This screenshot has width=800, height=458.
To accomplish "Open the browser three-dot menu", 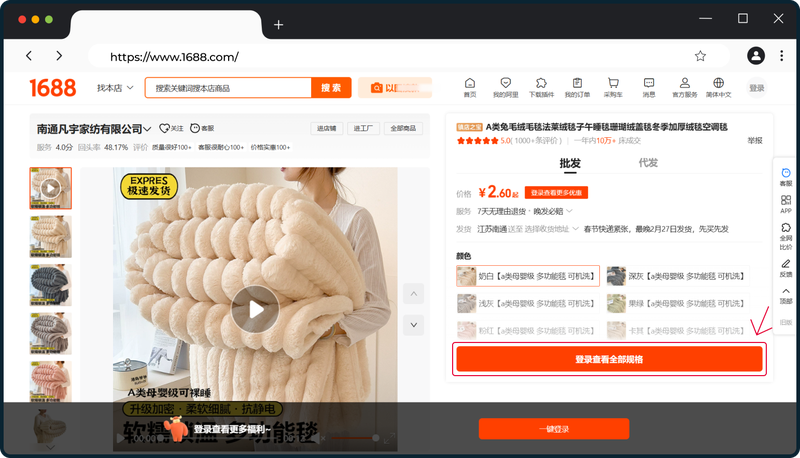I will 781,56.
